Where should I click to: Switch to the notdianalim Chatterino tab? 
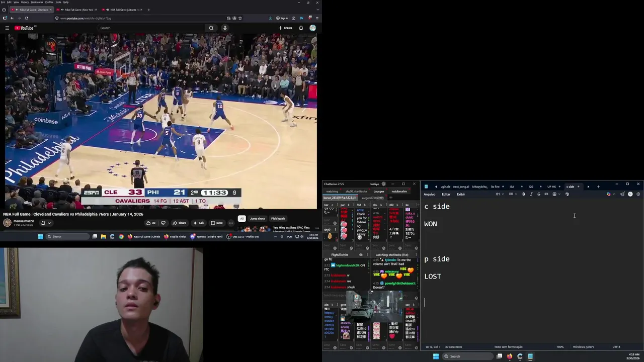[399, 191]
